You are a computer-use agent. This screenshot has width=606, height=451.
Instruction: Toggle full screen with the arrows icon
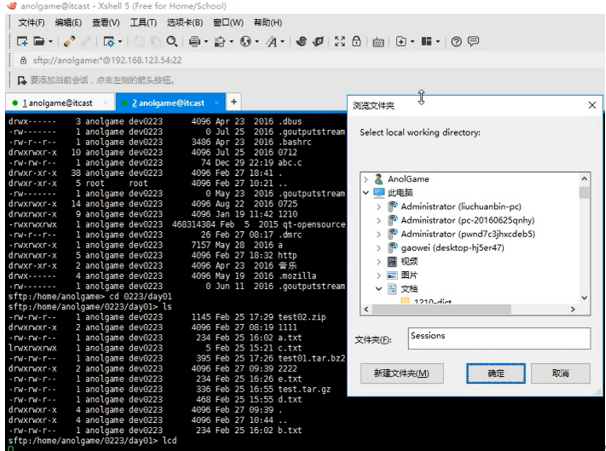(x=340, y=41)
